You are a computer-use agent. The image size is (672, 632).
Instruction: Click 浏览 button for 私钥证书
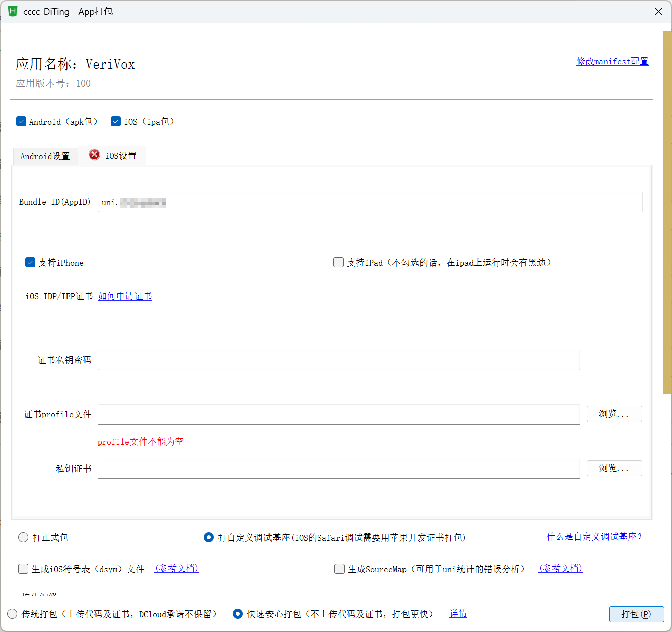tap(614, 468)
